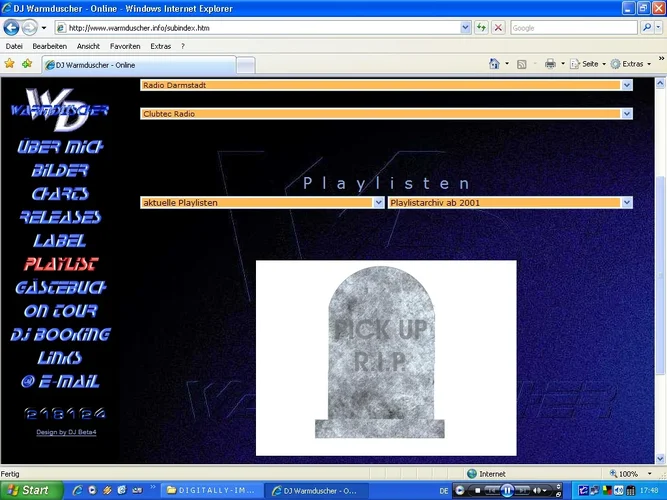The height and width of the screenshot is (500, 667).
Task: Click the red Stop loading button
Action: 498,28
